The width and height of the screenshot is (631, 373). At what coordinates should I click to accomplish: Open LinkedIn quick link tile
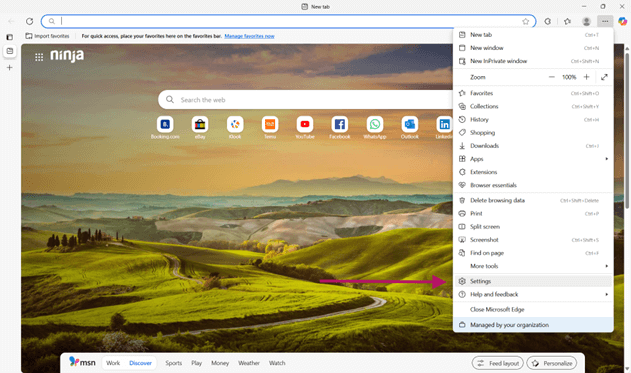pos(444,128)
